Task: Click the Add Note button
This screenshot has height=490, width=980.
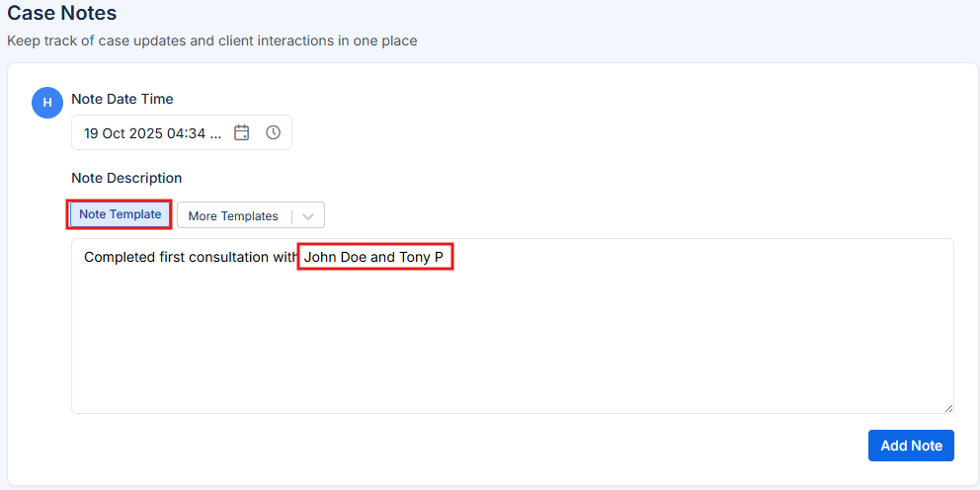Action: click(911, 446)
